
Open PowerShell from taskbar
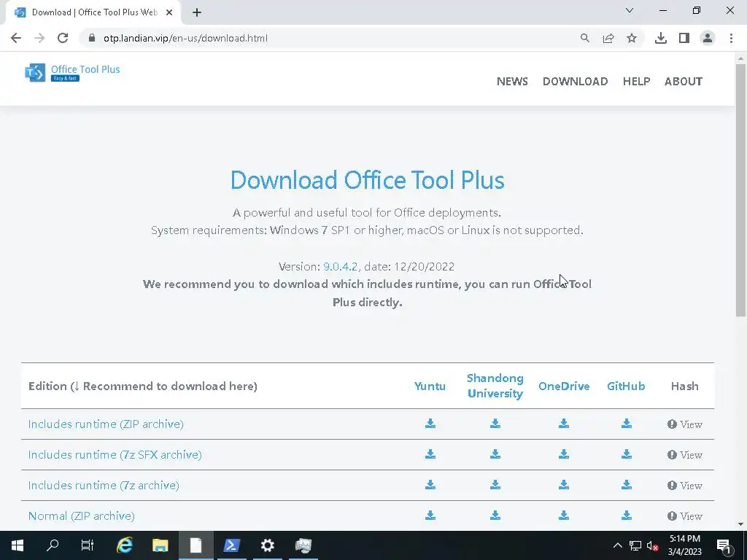231,545
